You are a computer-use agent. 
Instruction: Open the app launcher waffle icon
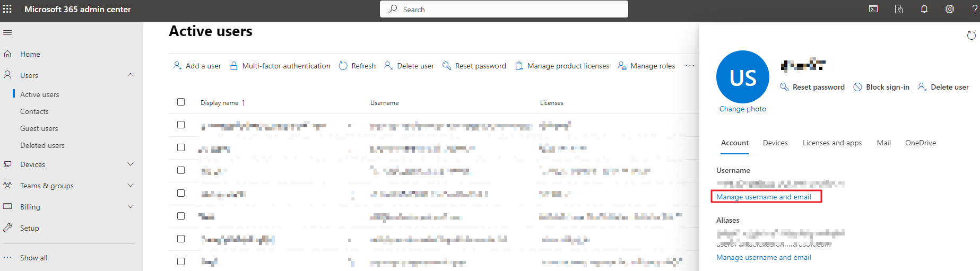point(7,9)
